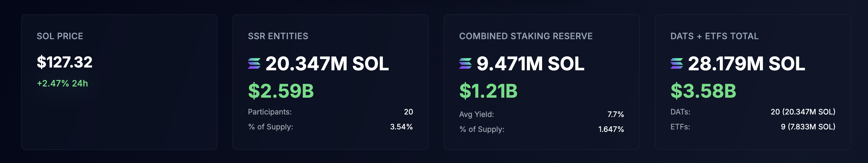868x163 pixels.
Task: Click the Solana logo beside 20.347M SOL
Action: click(254, 63)
